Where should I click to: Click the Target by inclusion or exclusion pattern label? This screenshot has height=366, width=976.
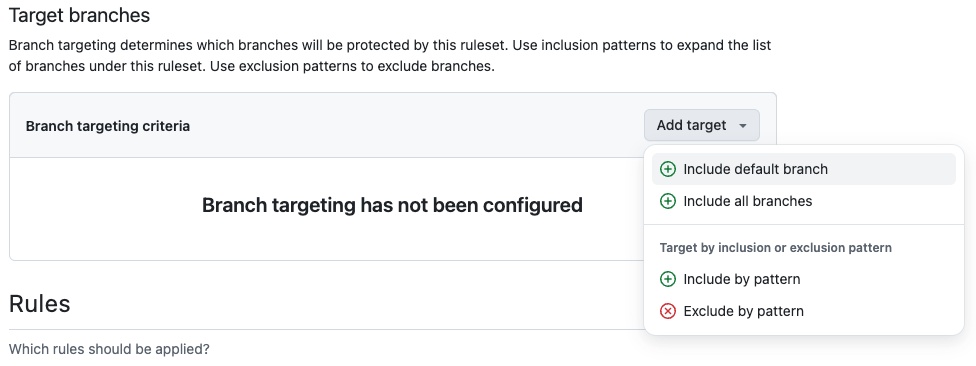pyautogui.click(x=776, y=248)
